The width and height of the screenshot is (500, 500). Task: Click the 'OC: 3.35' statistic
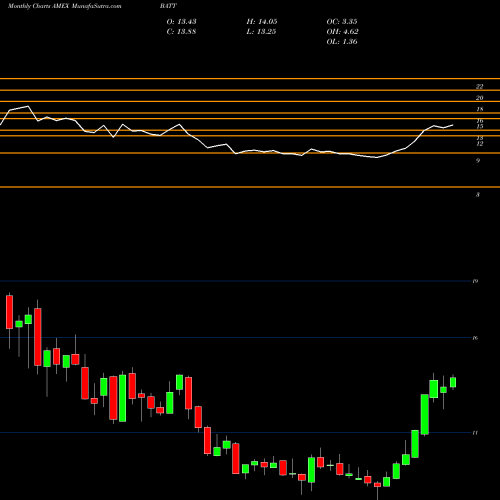point(342,22)
